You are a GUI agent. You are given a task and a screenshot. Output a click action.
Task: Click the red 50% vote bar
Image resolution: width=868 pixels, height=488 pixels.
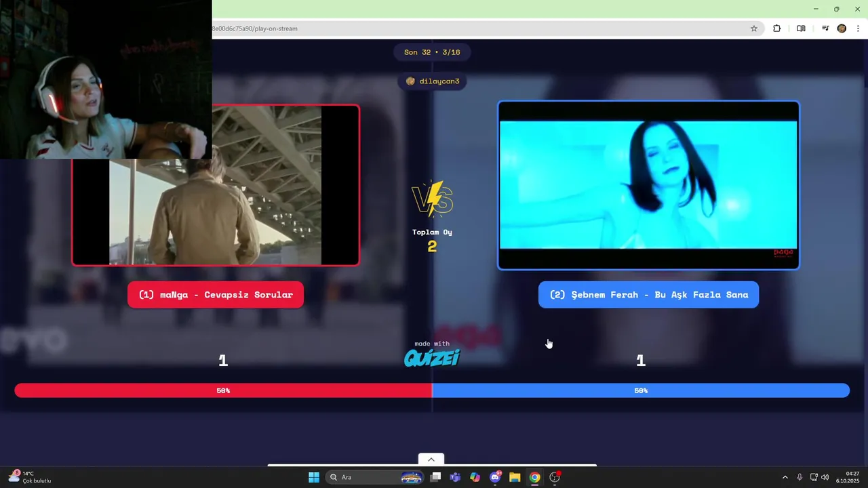pos(223,390)
